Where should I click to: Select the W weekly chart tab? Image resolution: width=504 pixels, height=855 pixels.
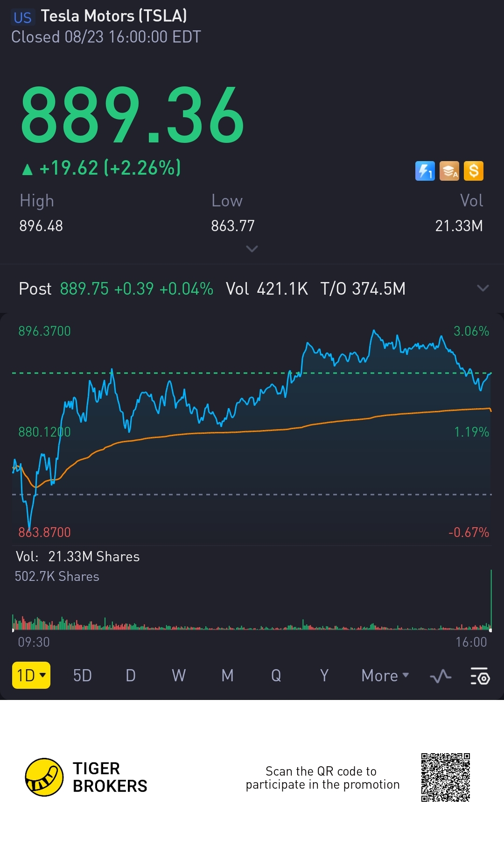pyautogui.click(x=179, y=676)
